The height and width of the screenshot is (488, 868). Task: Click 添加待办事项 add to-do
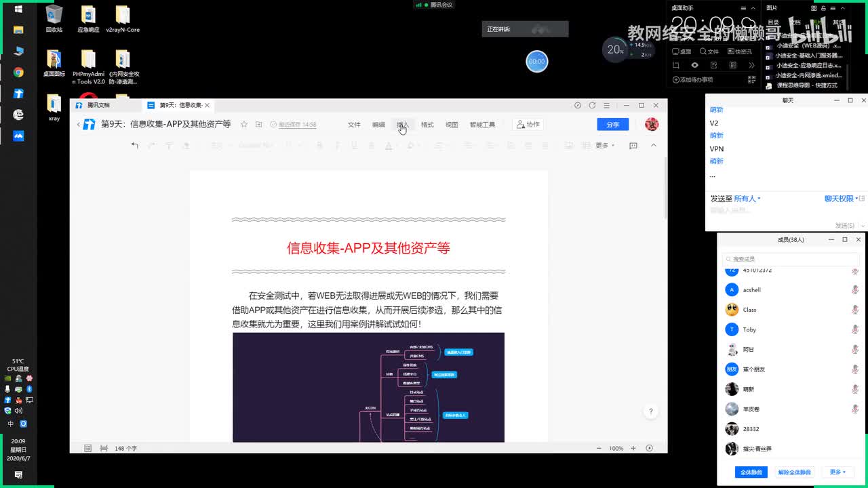coord(692,80)
